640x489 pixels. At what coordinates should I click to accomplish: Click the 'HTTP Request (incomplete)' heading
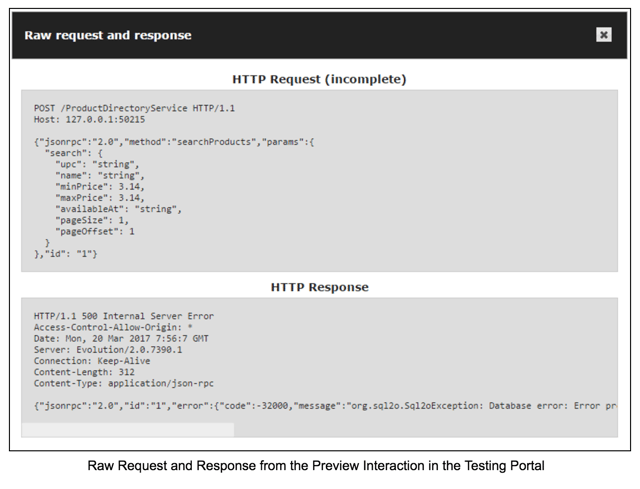[x=320, y=79]
